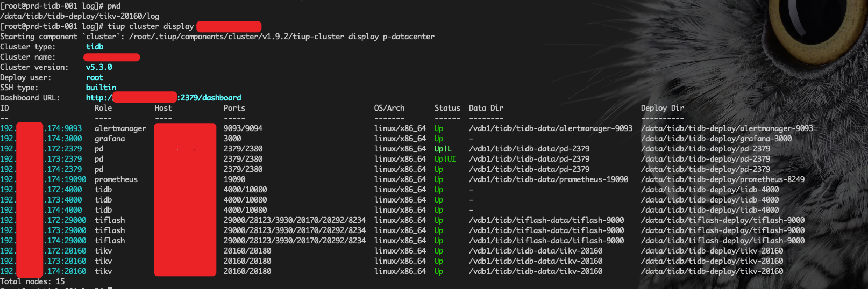
Task: Click the 'Deploy Dir' column header
Action: [663, 108]
